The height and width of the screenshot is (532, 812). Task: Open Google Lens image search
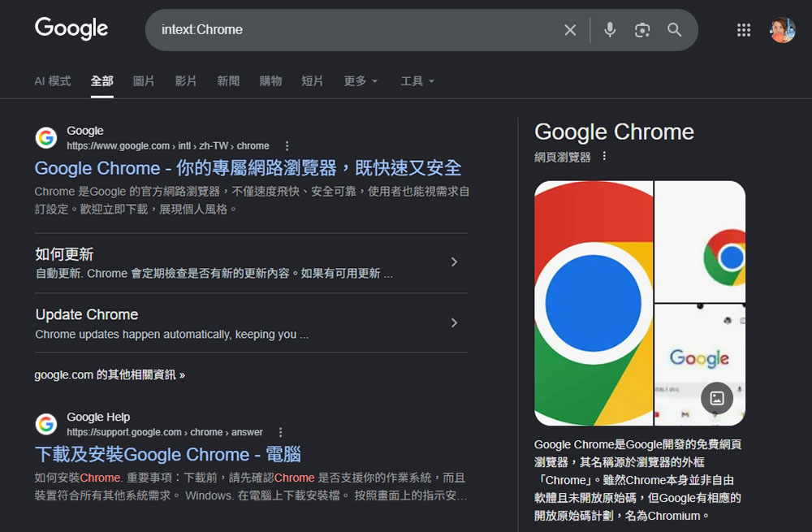tap(642, 30)
